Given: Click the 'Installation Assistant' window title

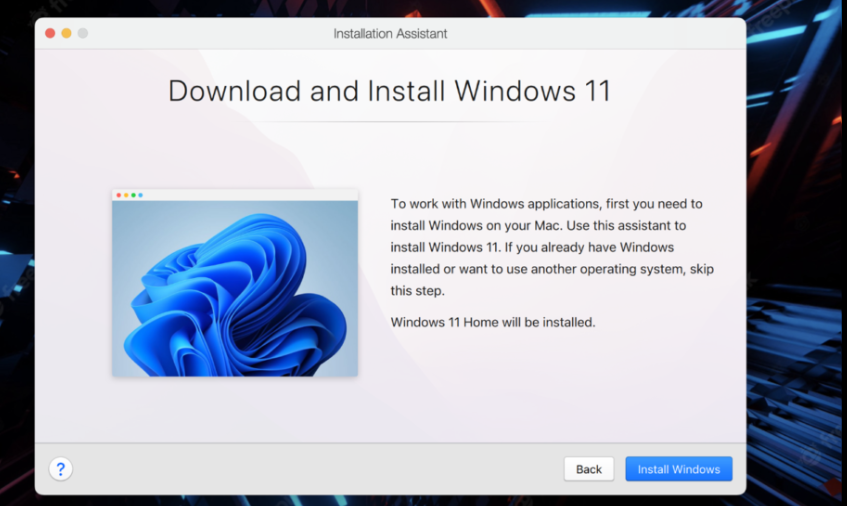Looking at the screenshot, I should 390,33.
